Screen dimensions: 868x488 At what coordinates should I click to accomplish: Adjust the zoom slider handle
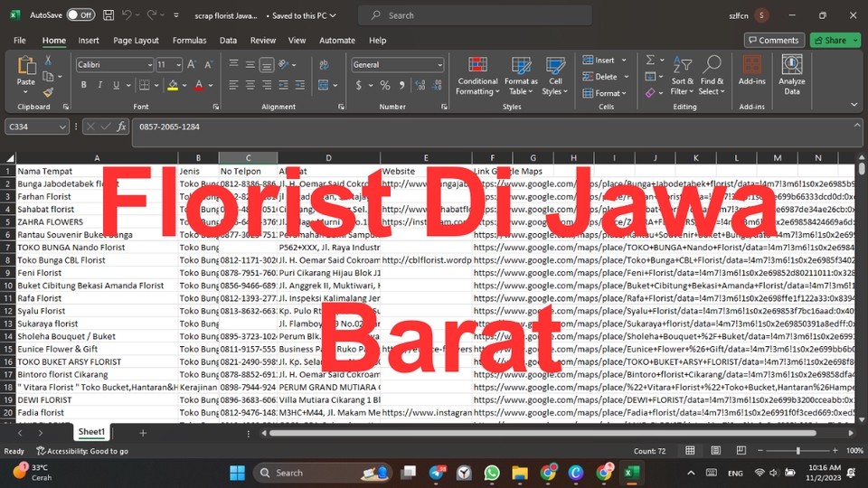[798, 451]
